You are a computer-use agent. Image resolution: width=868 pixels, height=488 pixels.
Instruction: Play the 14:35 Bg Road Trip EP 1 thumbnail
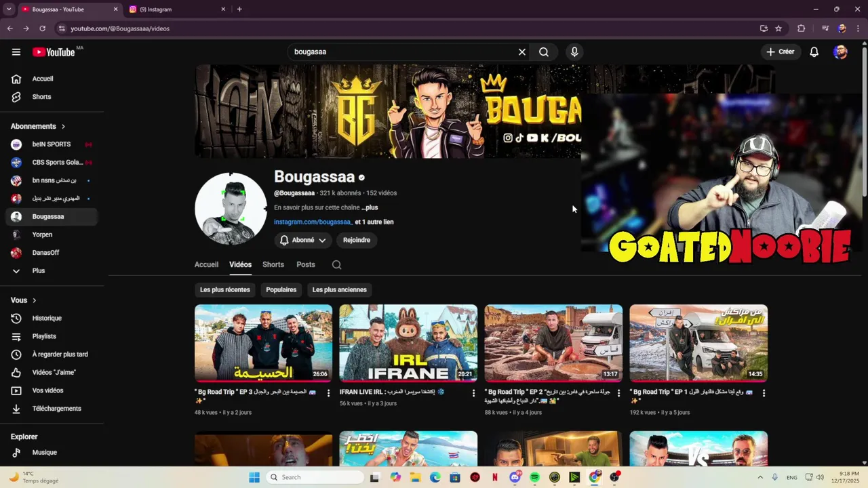click(x=698, y=343)
